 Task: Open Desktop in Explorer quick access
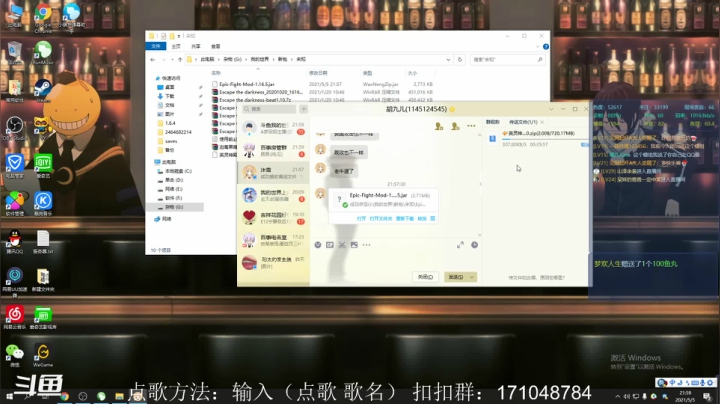click(169, 87)
